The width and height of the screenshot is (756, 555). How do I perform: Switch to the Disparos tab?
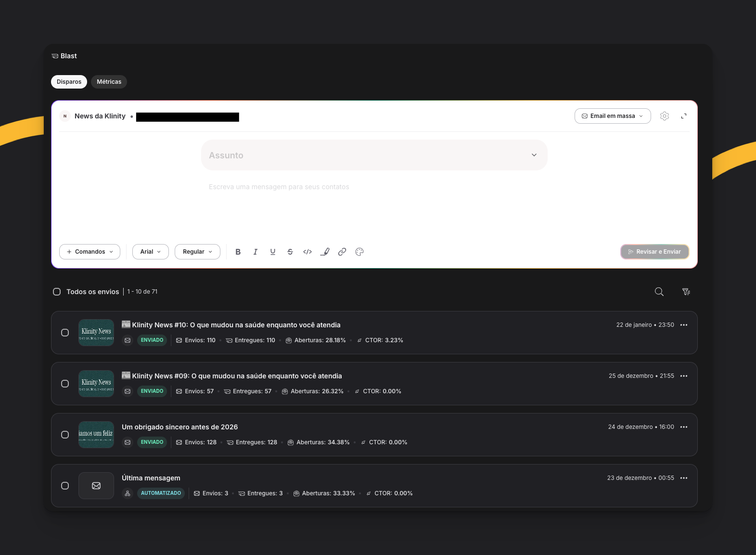point(69,82)
